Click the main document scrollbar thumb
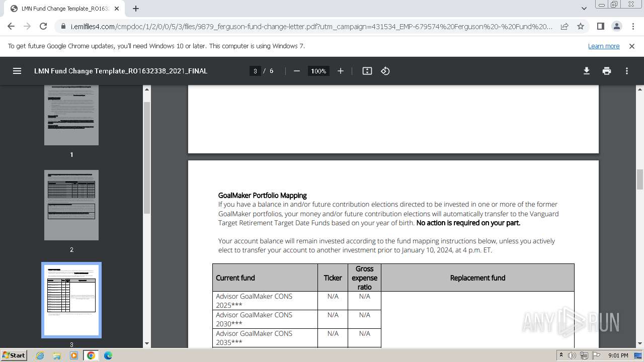 pyautogui.click(x=640, y=179)
